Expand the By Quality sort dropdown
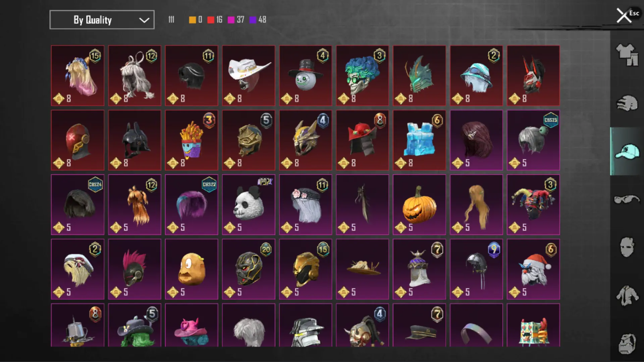 [102, 20]
